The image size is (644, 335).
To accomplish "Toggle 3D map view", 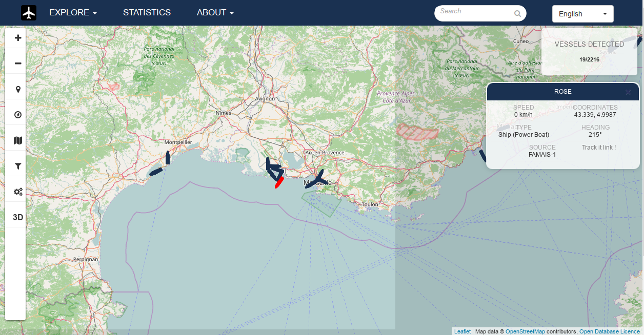I will tap(17, 217).
